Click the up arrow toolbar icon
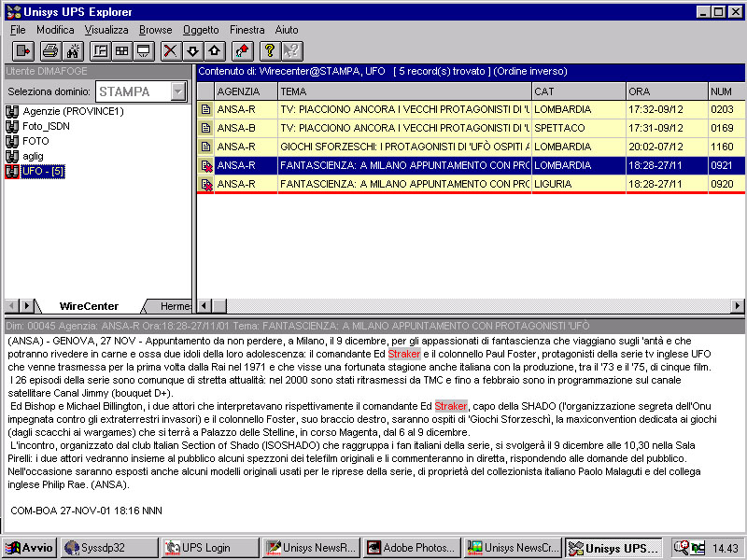Screen dimensions: 747x560 [x=215, y=51]
